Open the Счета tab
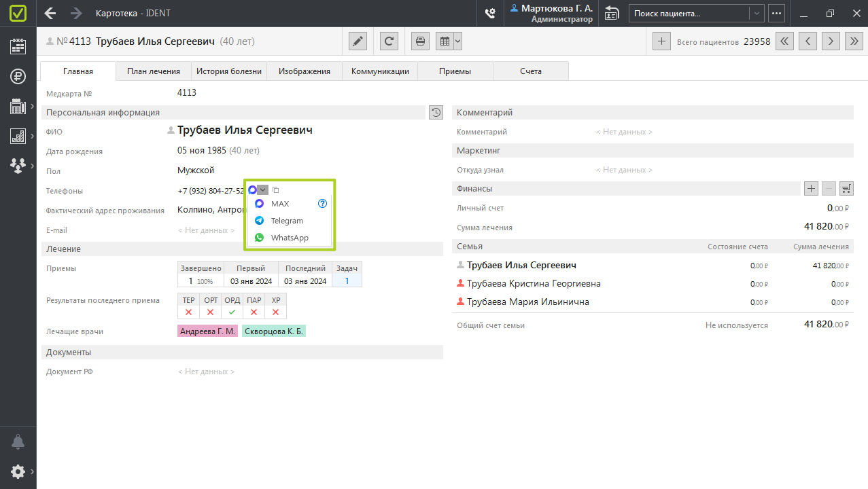The image size is (868, 489). (531, 71)
